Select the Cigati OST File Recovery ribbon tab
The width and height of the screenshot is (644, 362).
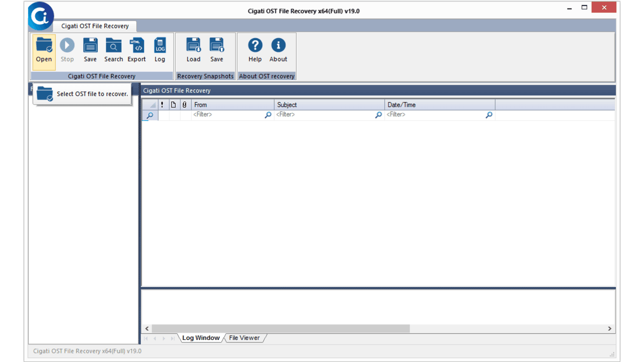[x=95, y=26]
